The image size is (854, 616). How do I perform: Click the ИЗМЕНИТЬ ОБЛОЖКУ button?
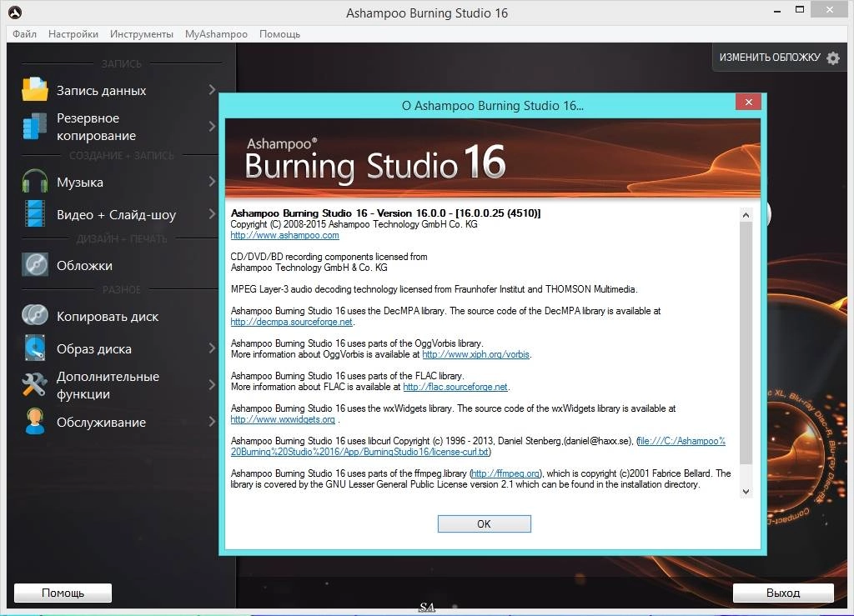pos(780,58)
